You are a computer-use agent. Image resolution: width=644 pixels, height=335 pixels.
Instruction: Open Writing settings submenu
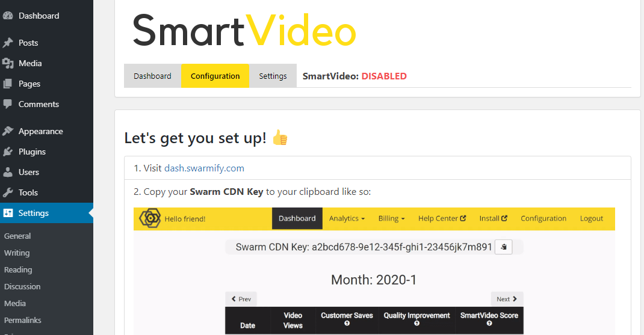pos(17,253)
